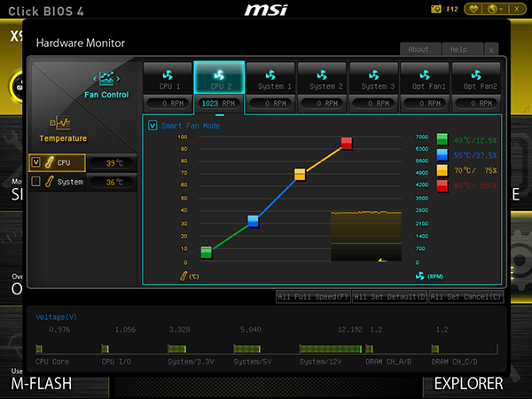
Task: Click yellow legend swatch 70°C/75%
Action: [x=442, y=170]
